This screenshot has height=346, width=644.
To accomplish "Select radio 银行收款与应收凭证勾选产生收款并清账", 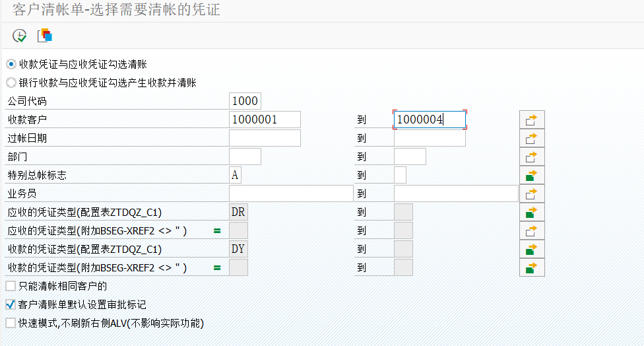I will (x=11, y=83).
